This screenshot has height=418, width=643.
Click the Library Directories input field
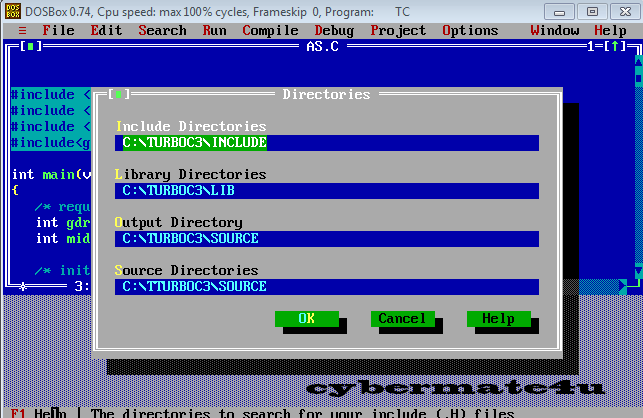point(327,191)
